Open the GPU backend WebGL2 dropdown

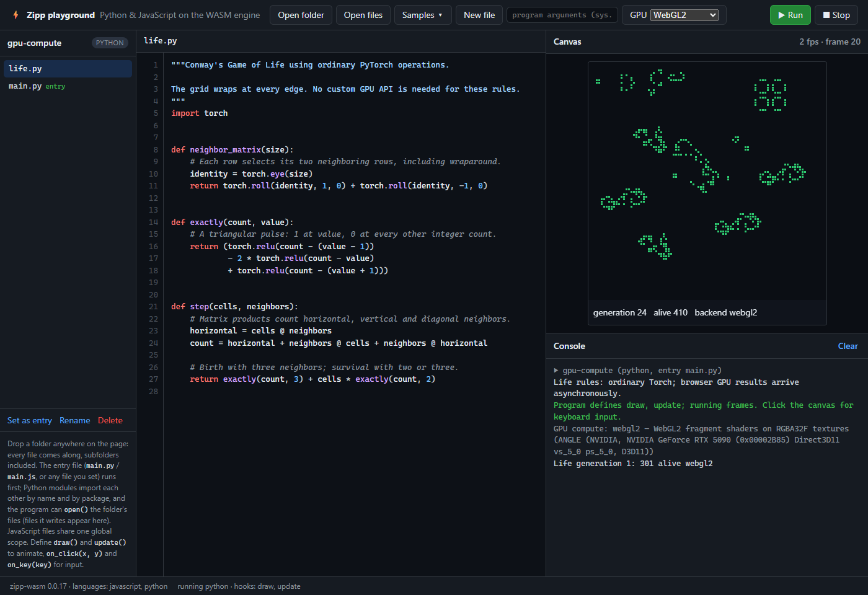pos(684,15)
